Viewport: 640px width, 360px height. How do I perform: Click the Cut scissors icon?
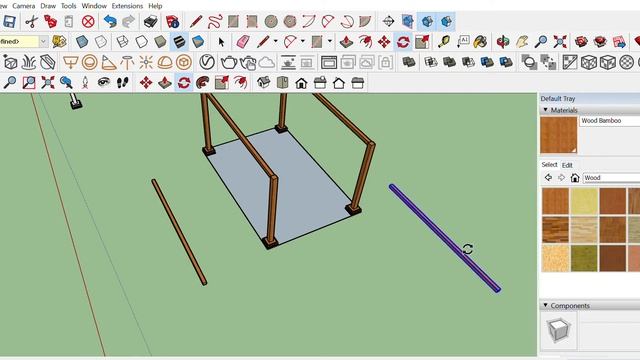click(x=31, y=21)
